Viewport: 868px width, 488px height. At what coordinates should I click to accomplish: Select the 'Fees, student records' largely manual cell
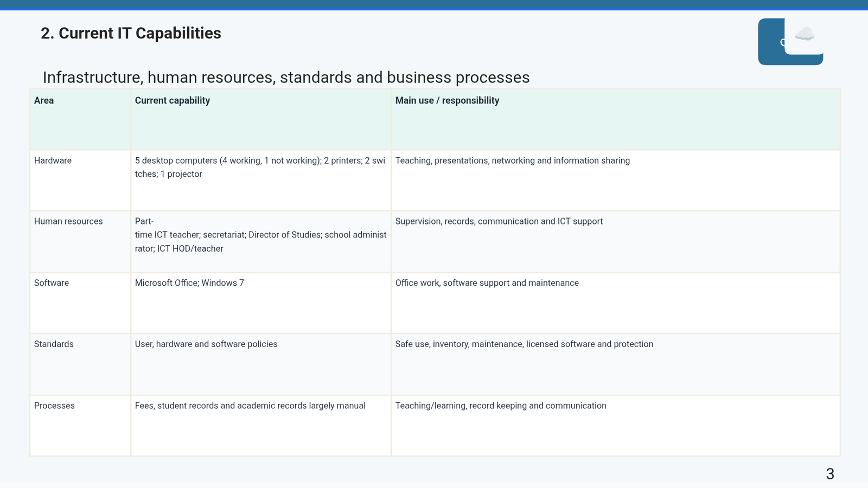tap(261, 426)
